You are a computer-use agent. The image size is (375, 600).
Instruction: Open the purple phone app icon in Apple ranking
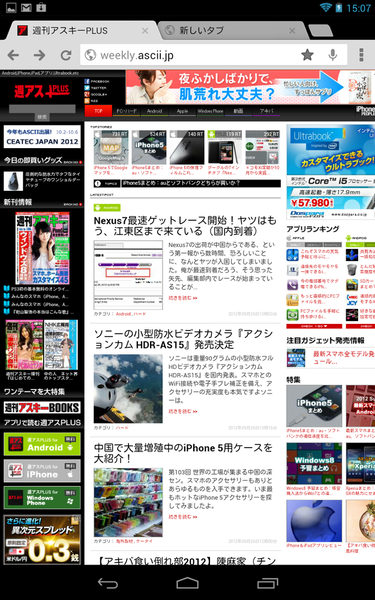tap(293, 285)
